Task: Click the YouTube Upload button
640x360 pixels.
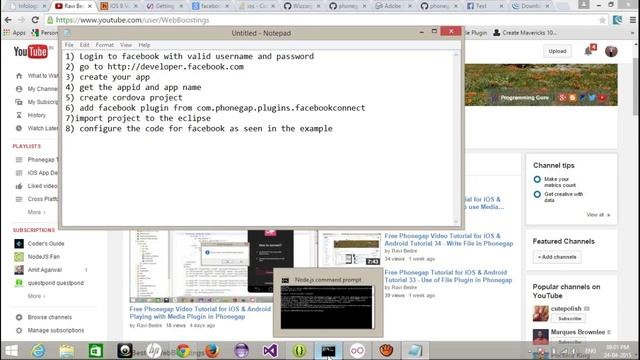Action: pyautogui.click(x=557, y=51)
